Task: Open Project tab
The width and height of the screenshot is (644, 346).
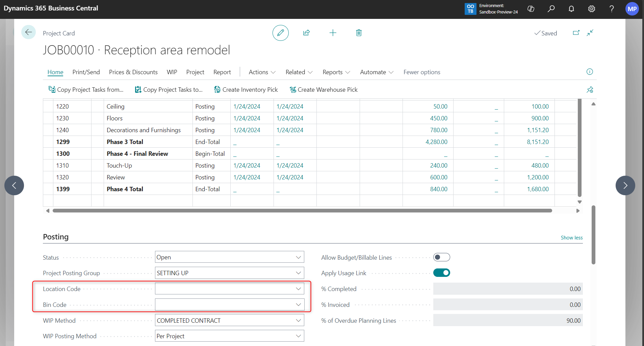Action: click(x=195, y=72)
